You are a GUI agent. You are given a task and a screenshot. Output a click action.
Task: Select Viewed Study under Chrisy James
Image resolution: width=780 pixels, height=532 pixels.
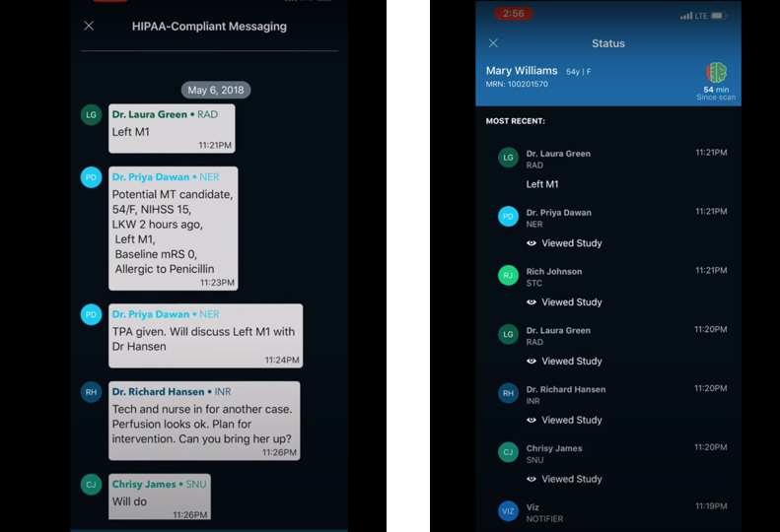[x=572, y=479]
